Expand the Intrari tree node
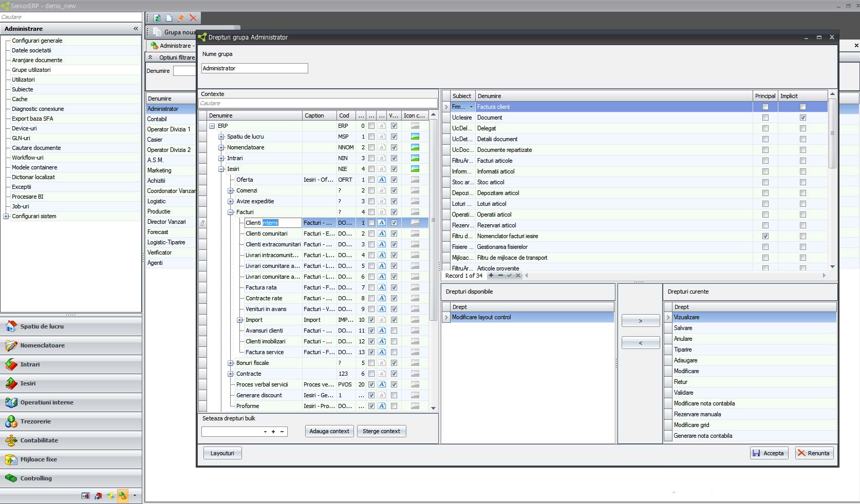Image resolution: width=860 pixels, height=504 pixels. (221, 158)
